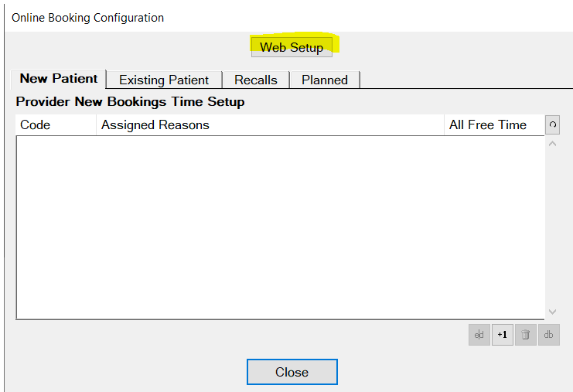The image size is (573, 392).
Task: Click the refresh icon beside All Free Time
Action: coord(553,125)
